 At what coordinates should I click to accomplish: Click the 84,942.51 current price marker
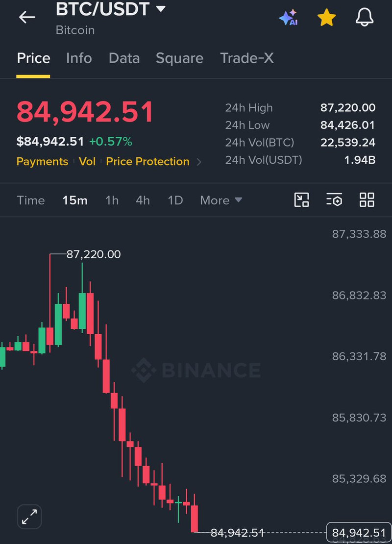359,532
